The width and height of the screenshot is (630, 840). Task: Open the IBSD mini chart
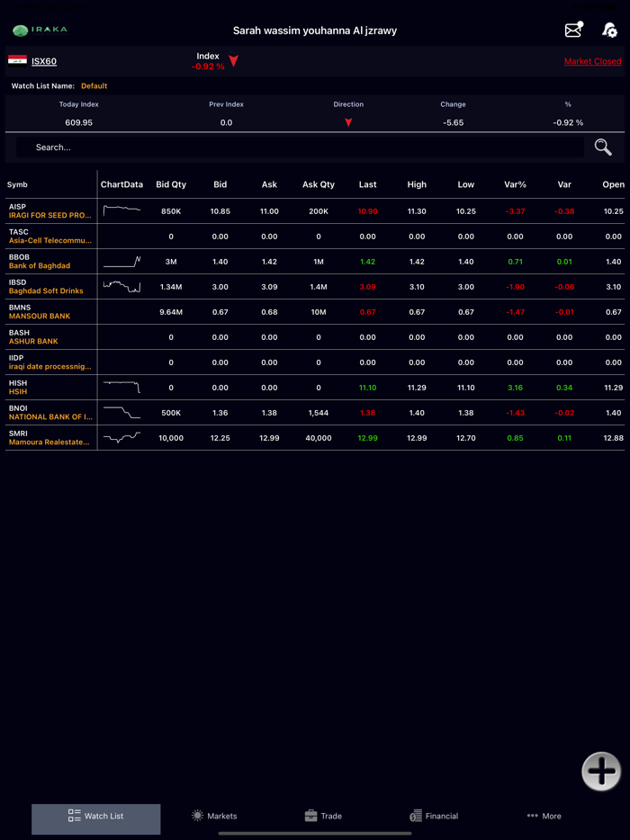click(x=121, y=286)
